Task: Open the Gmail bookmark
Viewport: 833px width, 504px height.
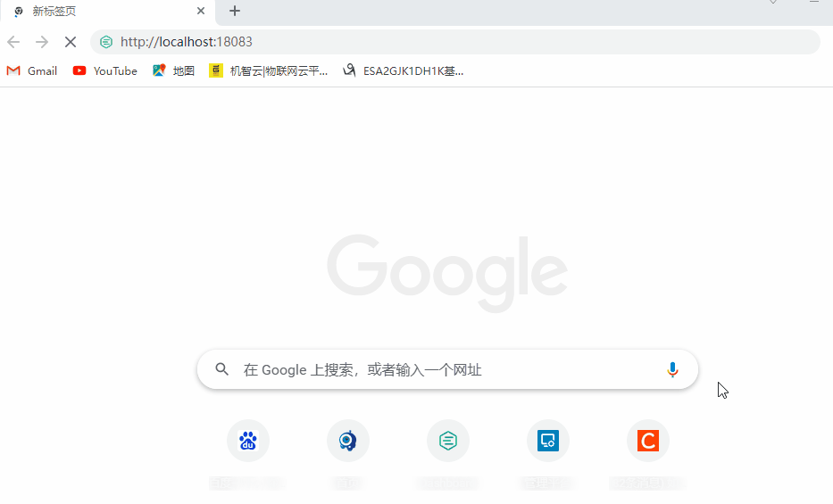Action: coord(32,71)
